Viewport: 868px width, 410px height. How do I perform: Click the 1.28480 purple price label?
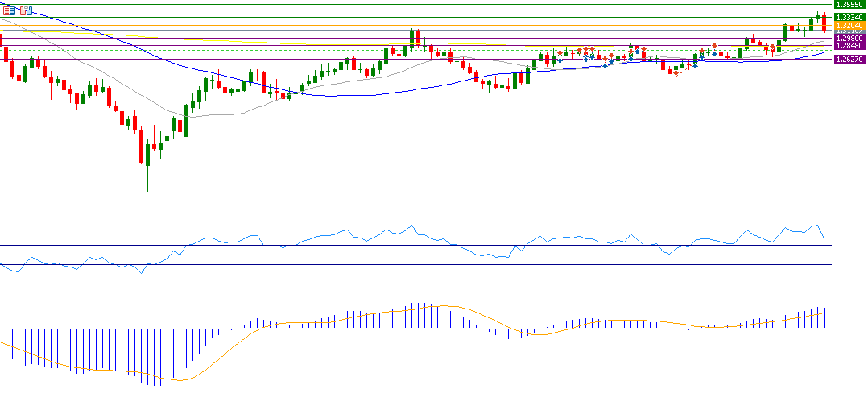[849, 45]
